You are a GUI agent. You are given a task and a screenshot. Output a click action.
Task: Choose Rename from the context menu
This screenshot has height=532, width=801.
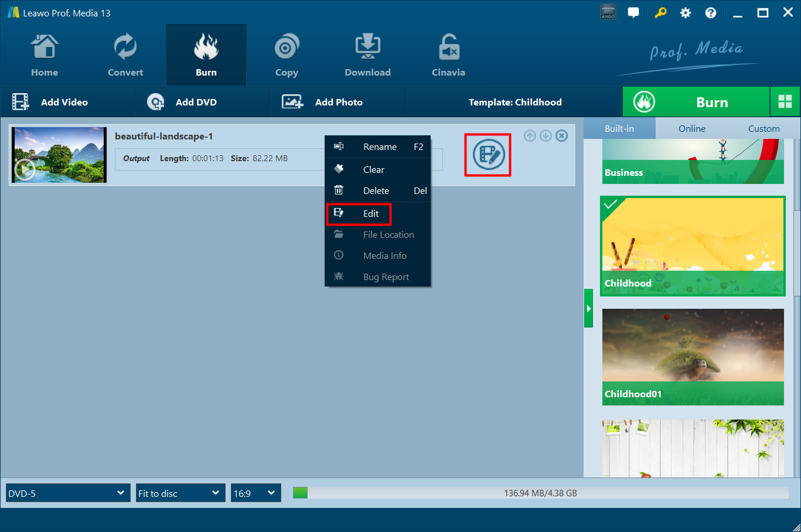point(378,147)
